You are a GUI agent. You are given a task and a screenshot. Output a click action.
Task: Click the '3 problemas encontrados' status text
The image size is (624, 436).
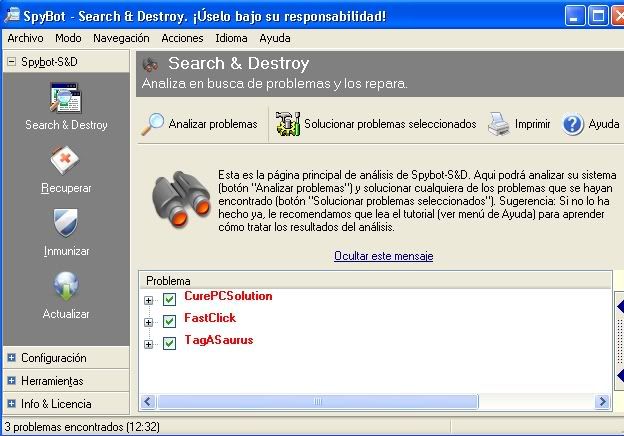click(x=82, y=427)
